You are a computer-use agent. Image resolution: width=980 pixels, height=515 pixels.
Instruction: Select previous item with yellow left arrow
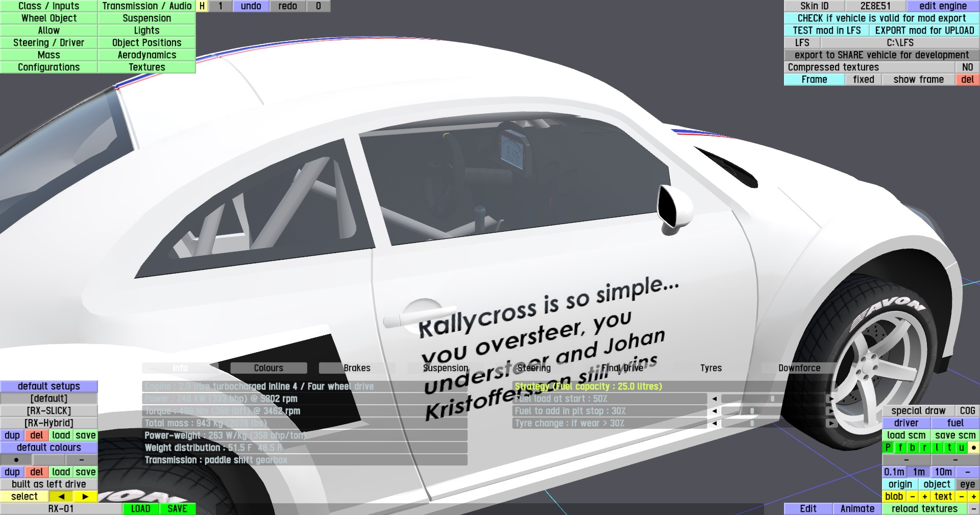click(x=61, y=497)
